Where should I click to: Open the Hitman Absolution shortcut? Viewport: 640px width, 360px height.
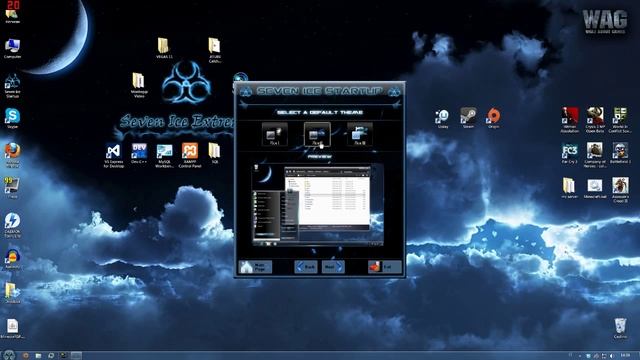click(570, 120)
